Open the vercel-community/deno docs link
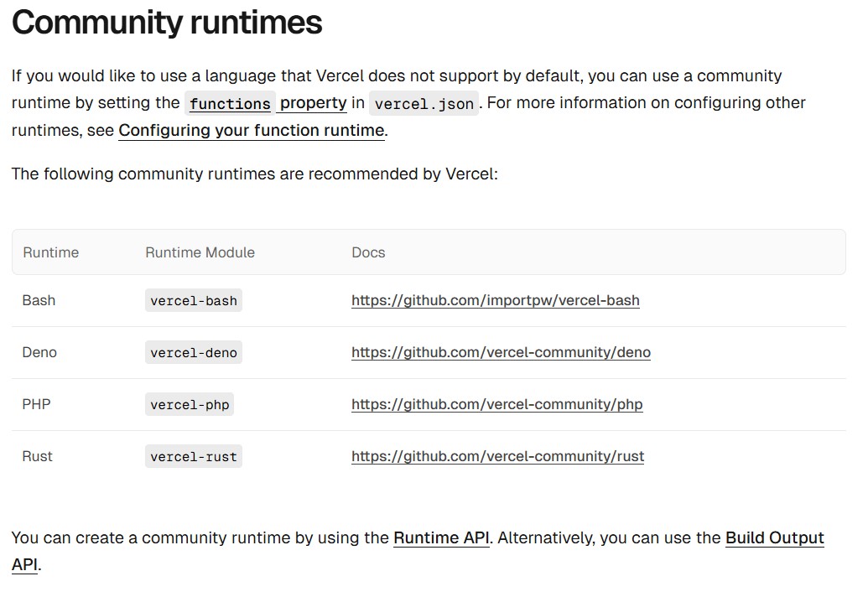868x597 pixels. tap(501, 352)
